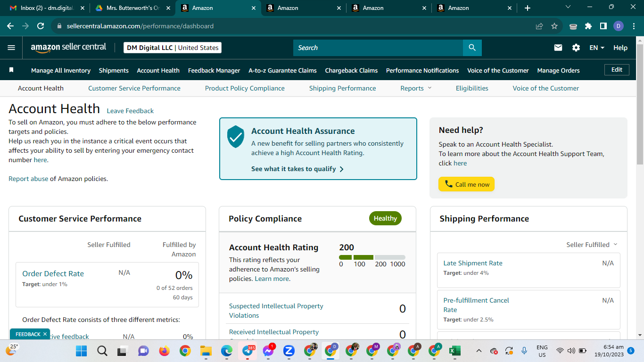Show hidden system tray icons
Viewport: 644px width, 362px height.
[x=479, y=351]
